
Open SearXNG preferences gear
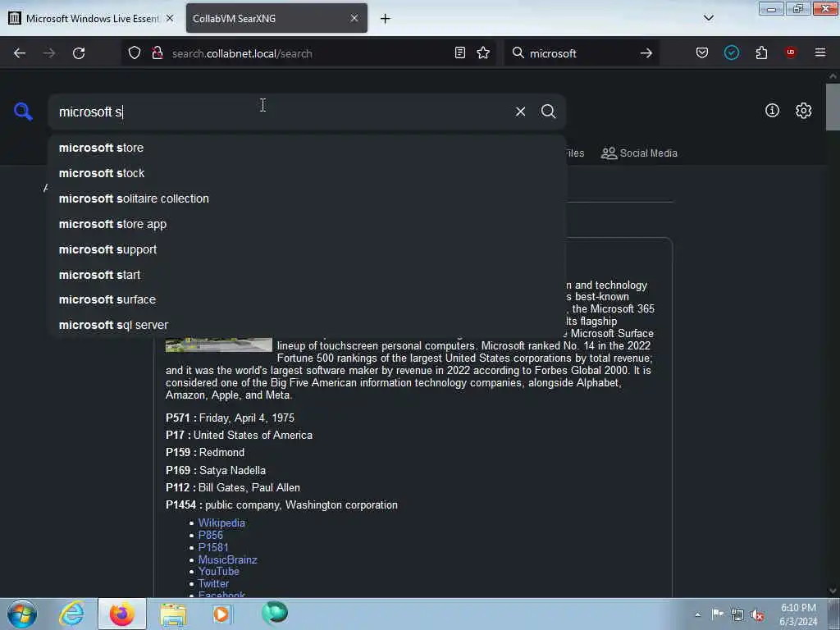(x=803, y=111)
